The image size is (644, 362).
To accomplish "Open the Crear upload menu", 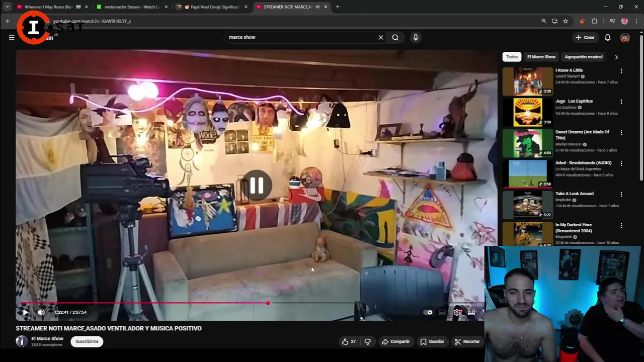I will (x=585, y=37).
